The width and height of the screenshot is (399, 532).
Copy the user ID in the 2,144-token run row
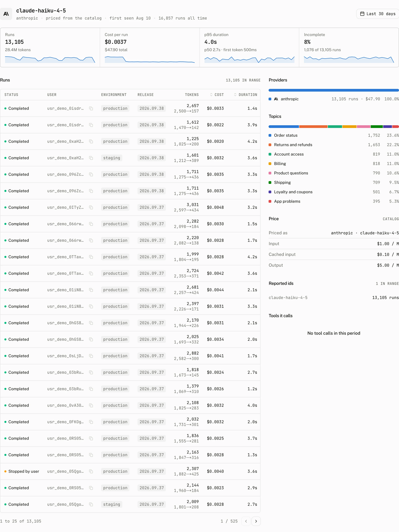point(91,488)
